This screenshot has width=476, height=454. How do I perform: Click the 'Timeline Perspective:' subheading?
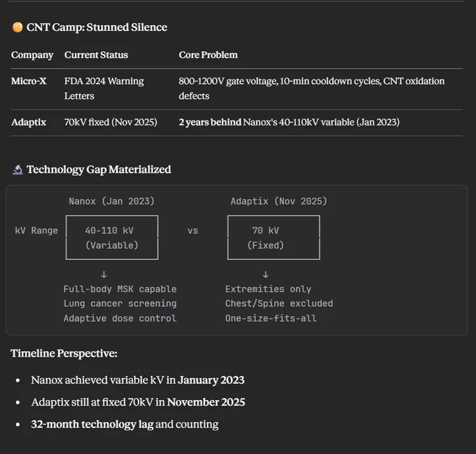tap(64, 353)
